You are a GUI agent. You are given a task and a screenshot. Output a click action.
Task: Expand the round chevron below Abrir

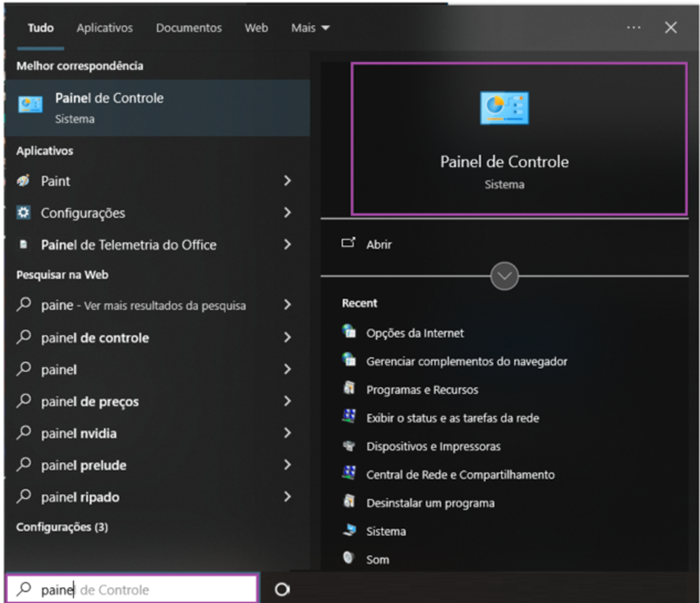pyautogui.click(x=505, y=276)
